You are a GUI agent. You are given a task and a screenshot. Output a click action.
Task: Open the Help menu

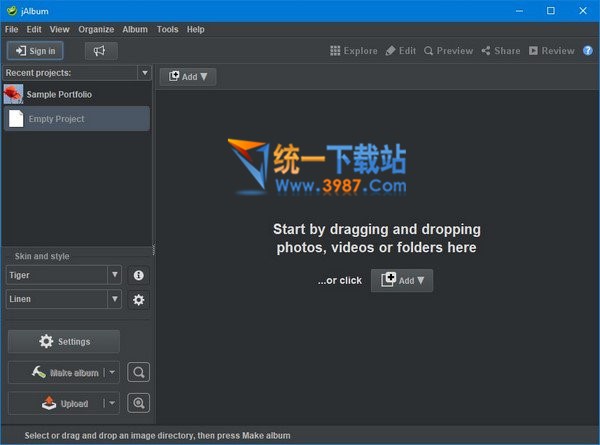click(x=196, y=29)
